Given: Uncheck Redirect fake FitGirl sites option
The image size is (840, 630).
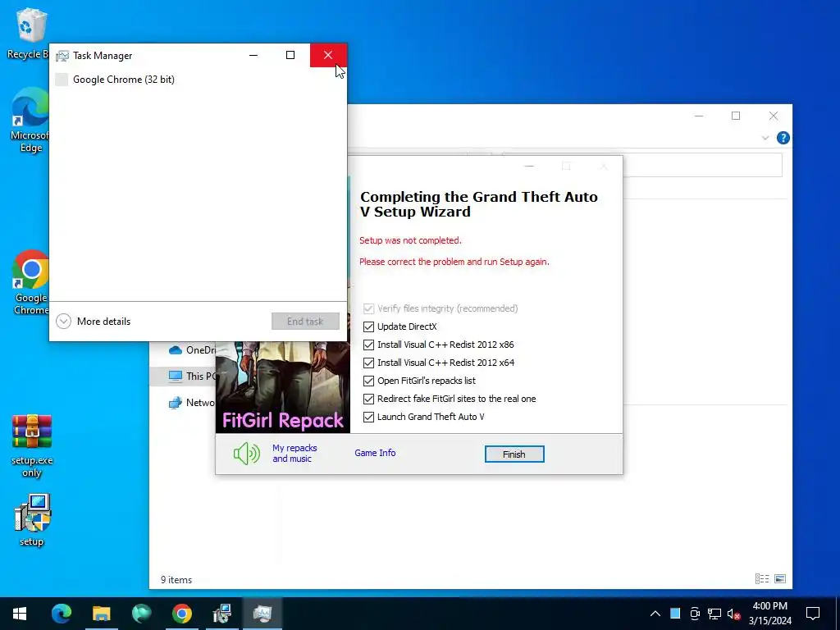Looking at the screenshot, I should pyautogui.click(x=368, y=399).
